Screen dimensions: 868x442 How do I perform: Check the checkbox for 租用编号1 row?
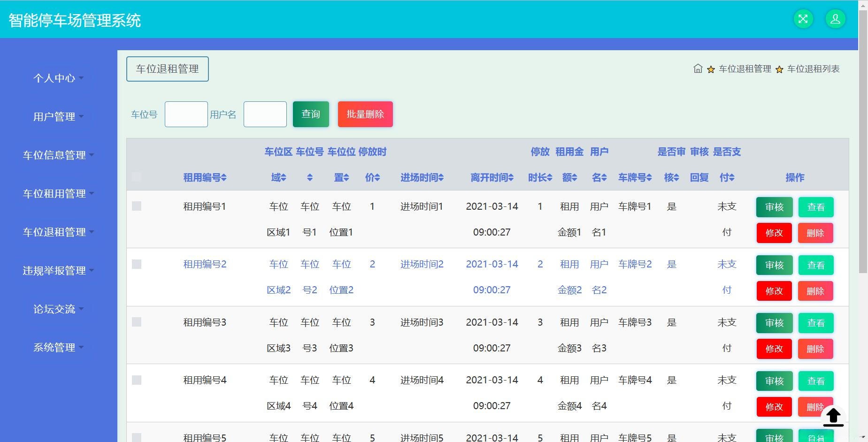point(137,206)
